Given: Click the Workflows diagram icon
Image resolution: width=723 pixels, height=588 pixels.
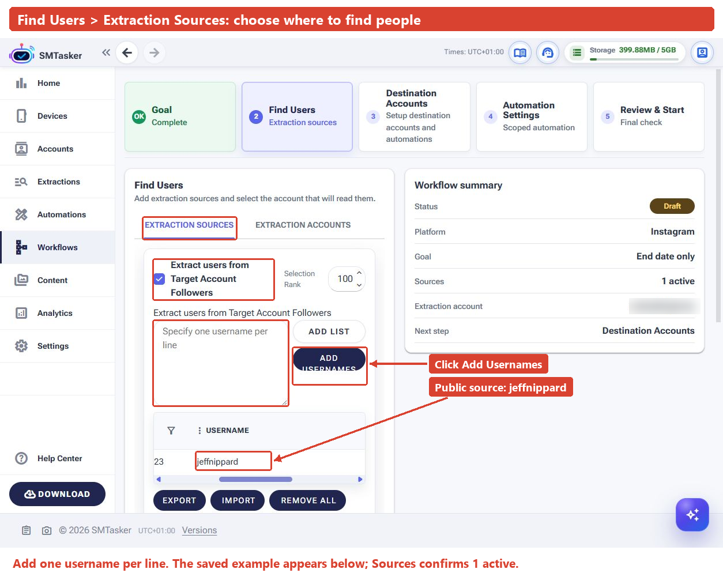Looking at the screenshot, I should pos(21,247).
